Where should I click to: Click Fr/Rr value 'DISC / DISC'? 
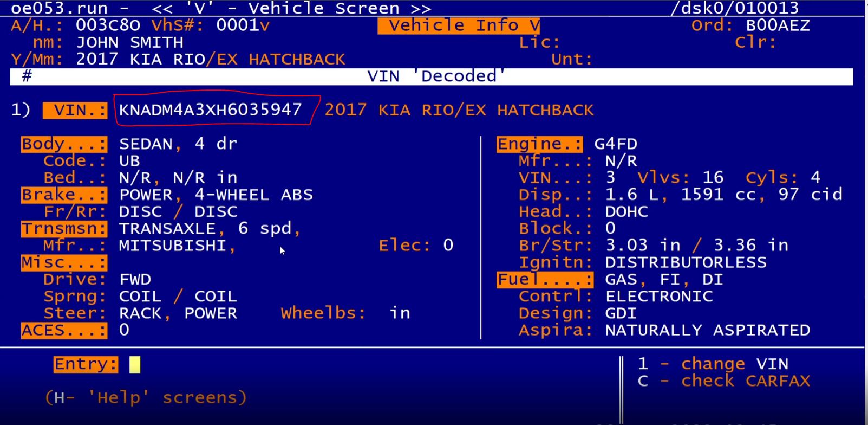(178, 211)
